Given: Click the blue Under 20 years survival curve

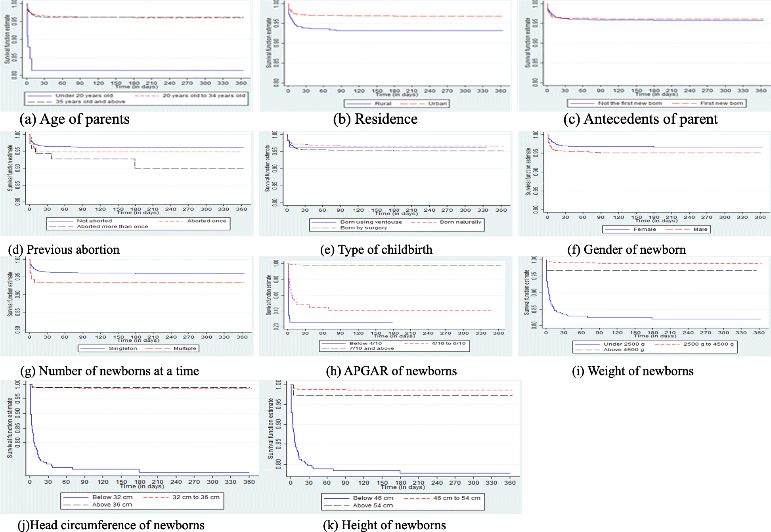Looking at the screenshot, I should pyautogui.click(x=135, y=70).
